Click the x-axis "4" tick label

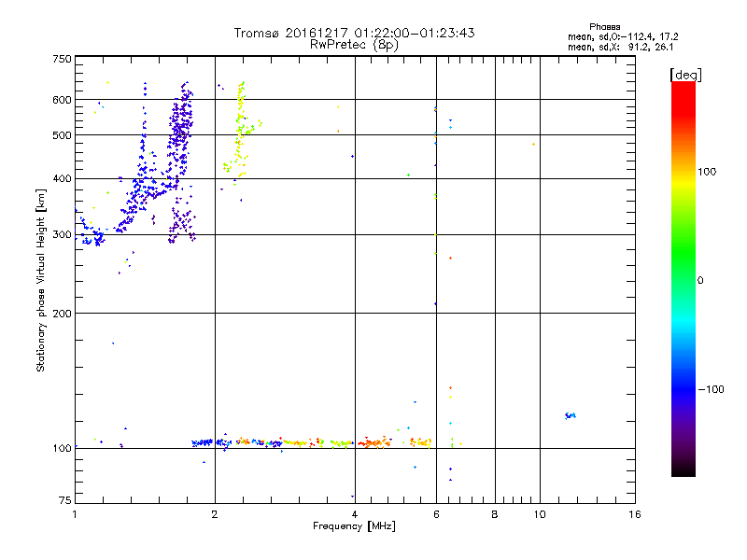click(355, 514)
